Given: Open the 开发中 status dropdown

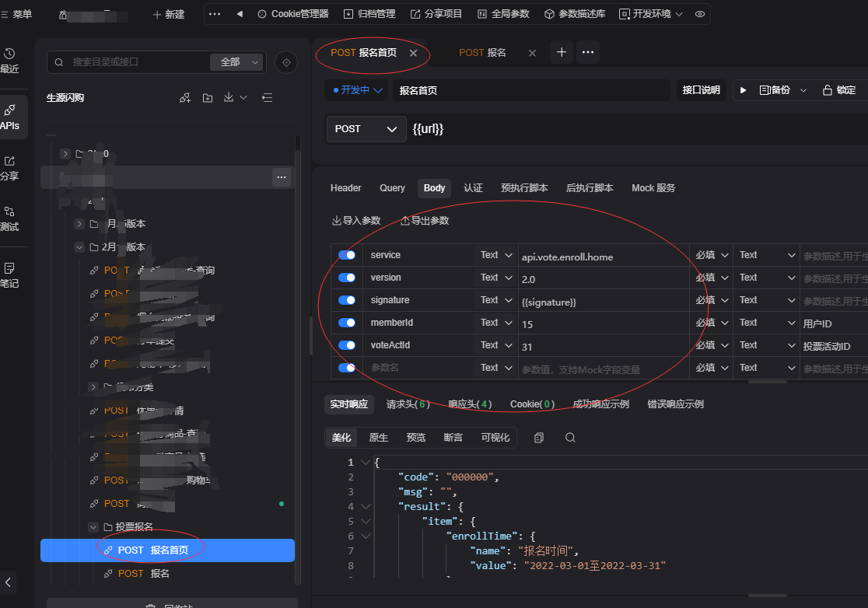Looking at the screenshot, I should (358, 90).
